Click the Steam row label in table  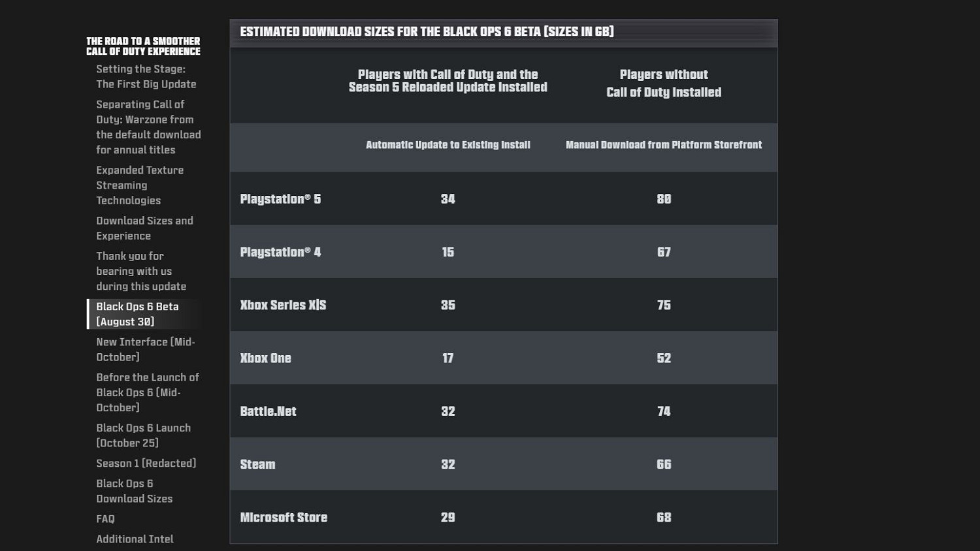(257, 464)
